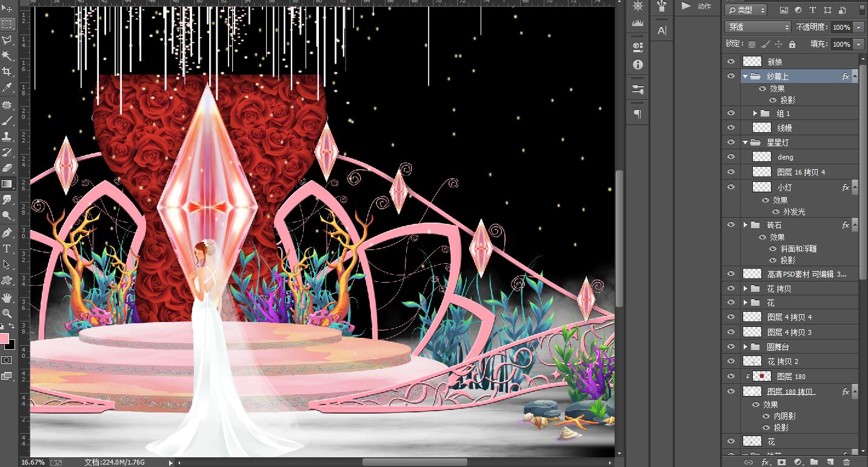The width and height of the screenshot is (868, 467).
Task: Open the layer filter 类型 dropdown
Action: point(746,10)
